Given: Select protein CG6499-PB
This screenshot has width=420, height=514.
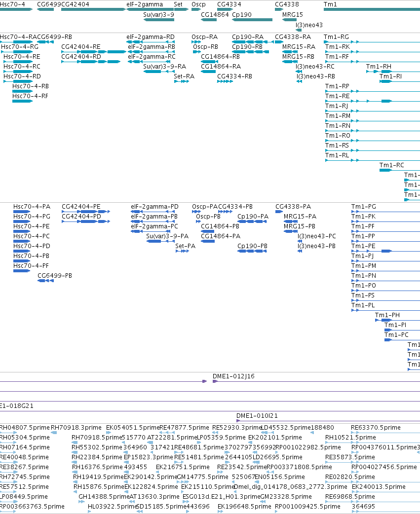Looking at the screenshot, I should coord(55,275).
